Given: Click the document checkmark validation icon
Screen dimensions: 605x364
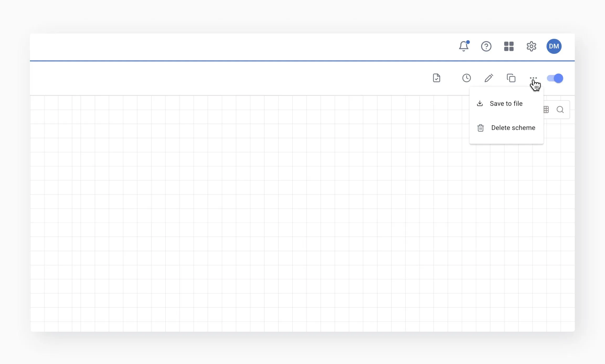Looking at the screenshot, I should [x=436, y=78].
